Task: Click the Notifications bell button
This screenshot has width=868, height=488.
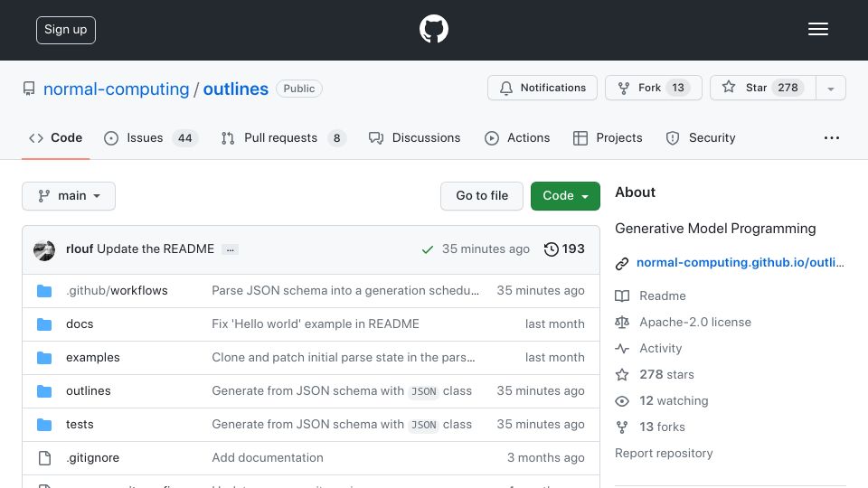Action: 542,88
